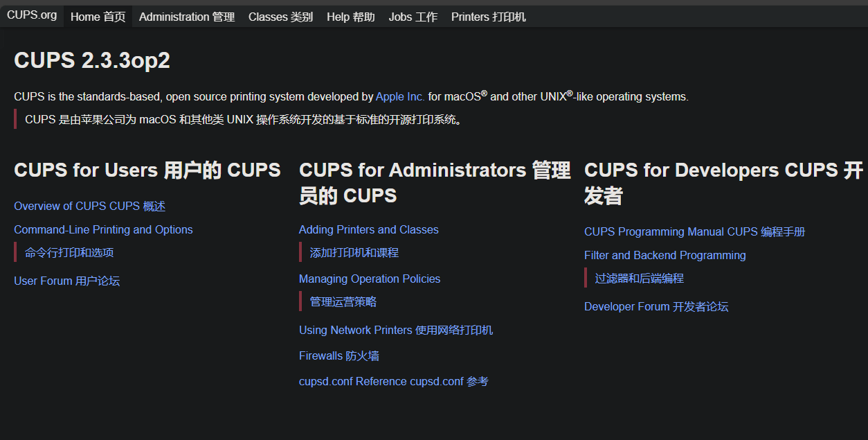This screenshot has height=440, width=868.
Task: Open Managing Operation Policies link
Action: (x=369, y=279)
